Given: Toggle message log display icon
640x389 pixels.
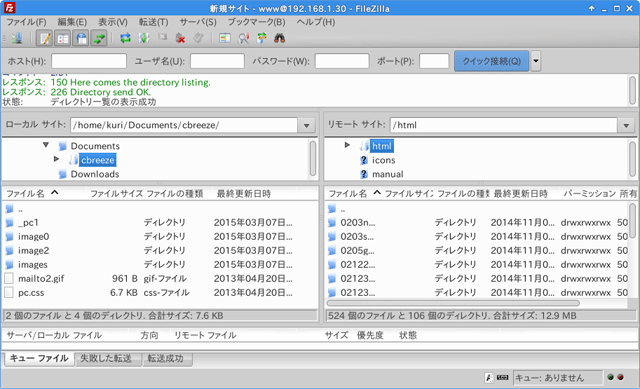Looking at the screenshot, I should [44, 38].
